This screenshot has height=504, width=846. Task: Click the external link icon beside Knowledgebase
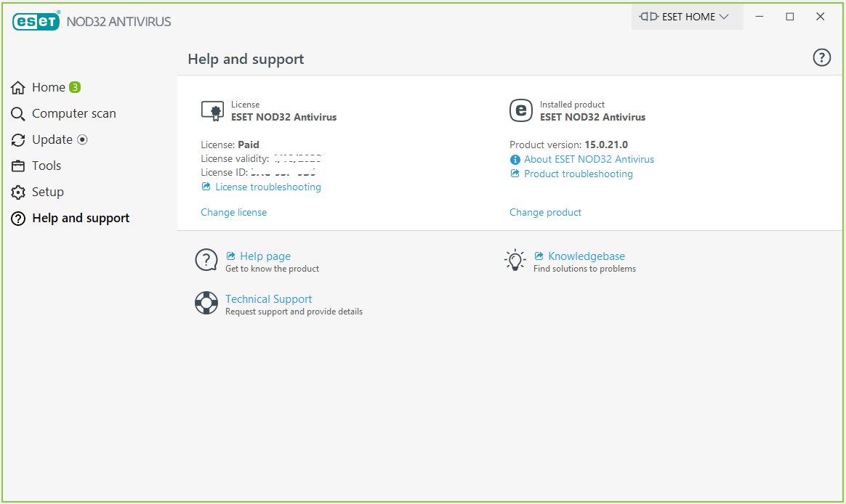pyautogui.click(x=539, y=256)
